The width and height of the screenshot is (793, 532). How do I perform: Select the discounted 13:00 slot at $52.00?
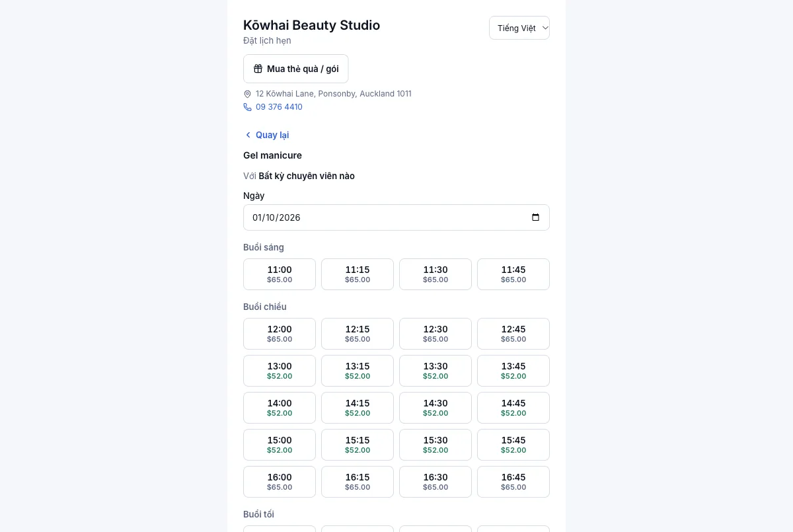[x=280, y=371]
